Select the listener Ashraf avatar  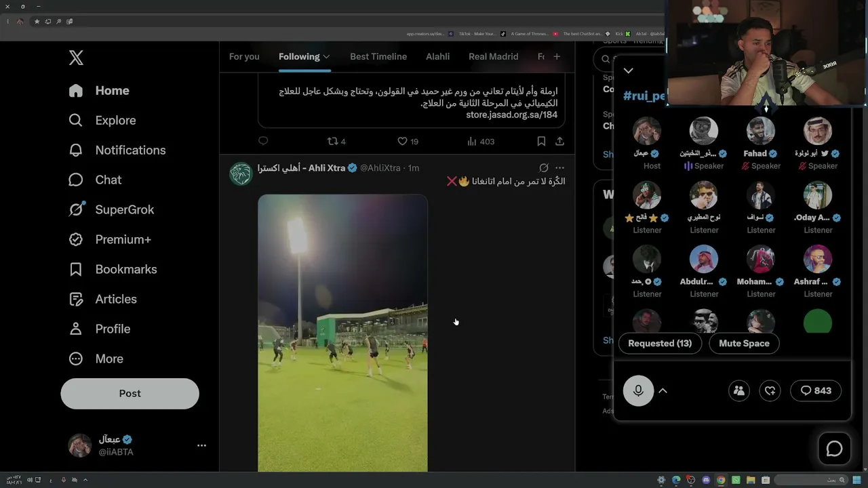(x=818, y=259)
